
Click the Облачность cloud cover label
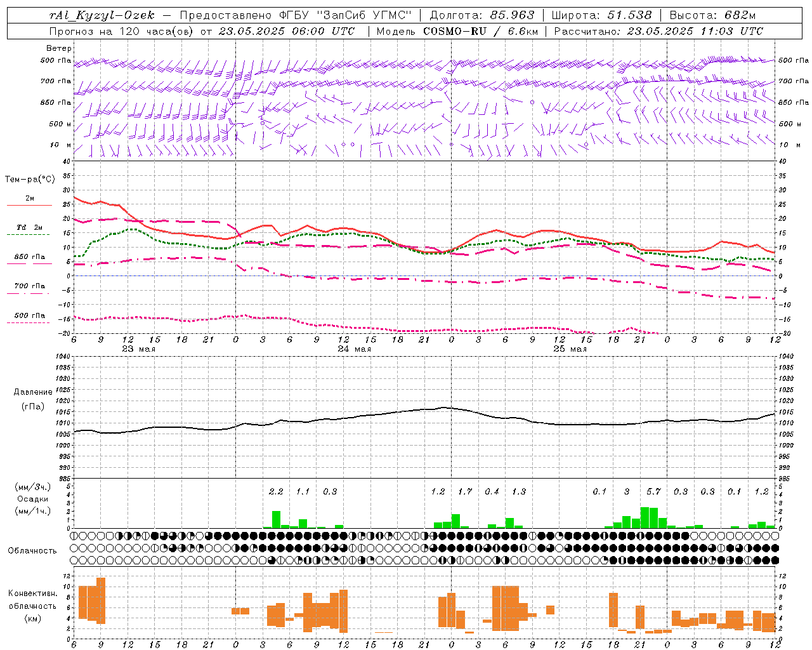(x=32, y=551)
